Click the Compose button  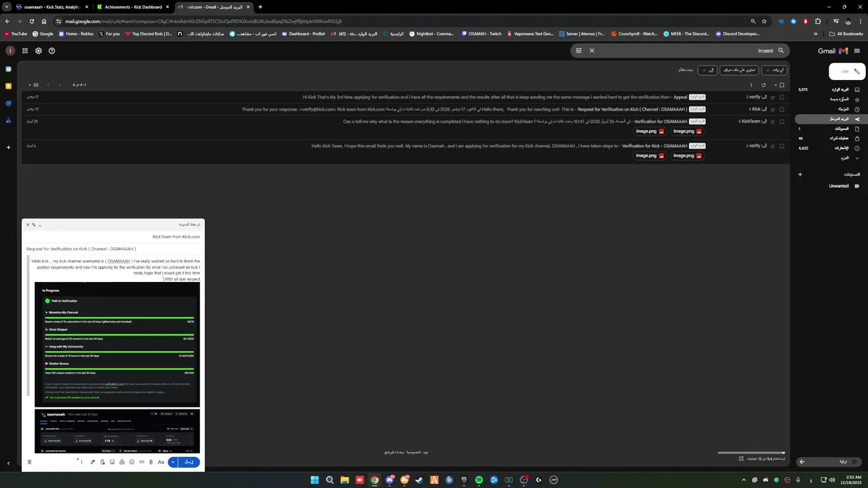(x=848, y=71)
